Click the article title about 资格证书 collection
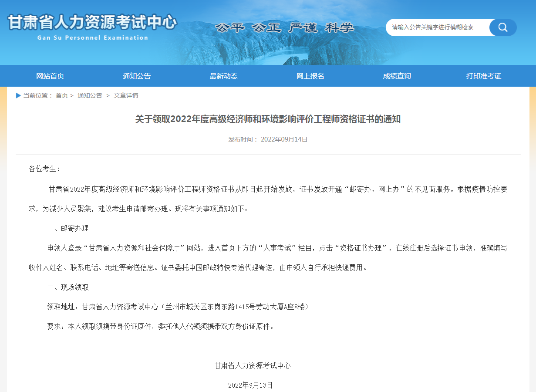 268,119
